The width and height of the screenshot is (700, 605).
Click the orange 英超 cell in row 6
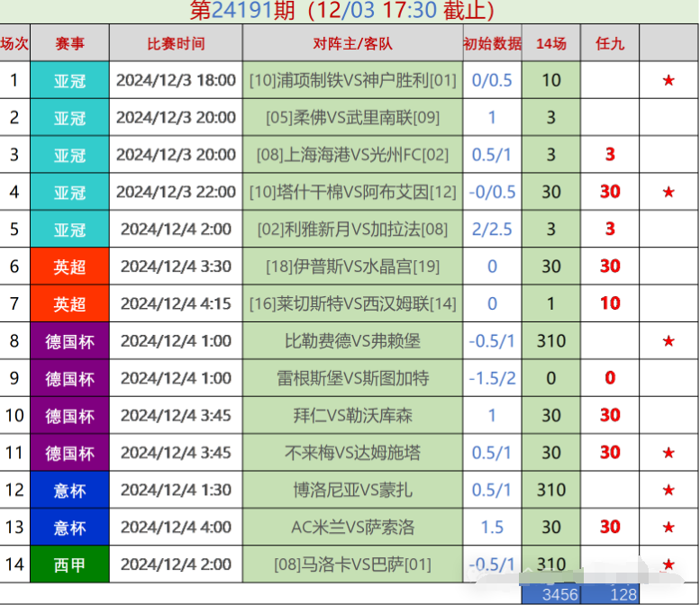coord(69,266)
